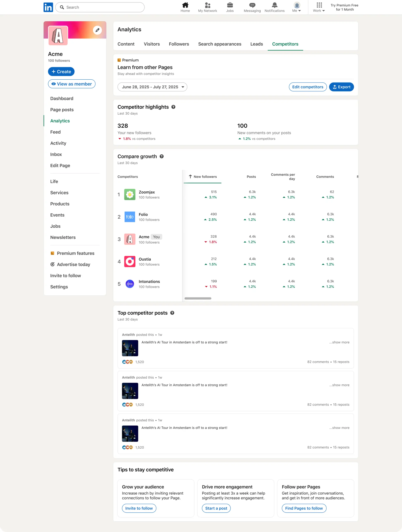Open Advertise today in the sidebar
The width and height of the screenshot is (402, 532).
coord(70,265)
